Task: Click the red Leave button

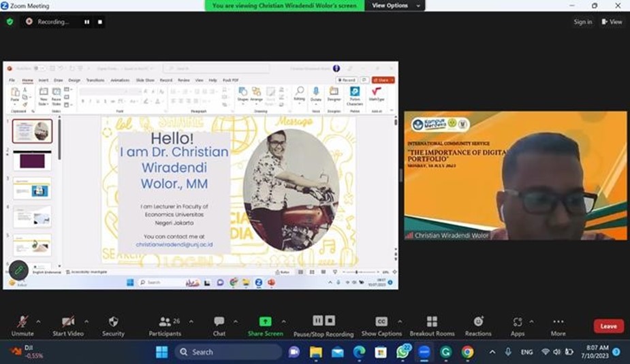Action: 608,326
